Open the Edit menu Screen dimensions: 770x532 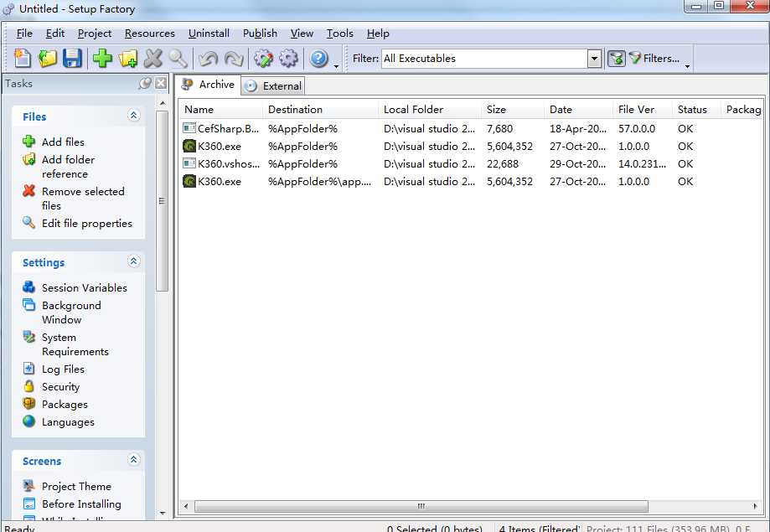coord(55,34)
